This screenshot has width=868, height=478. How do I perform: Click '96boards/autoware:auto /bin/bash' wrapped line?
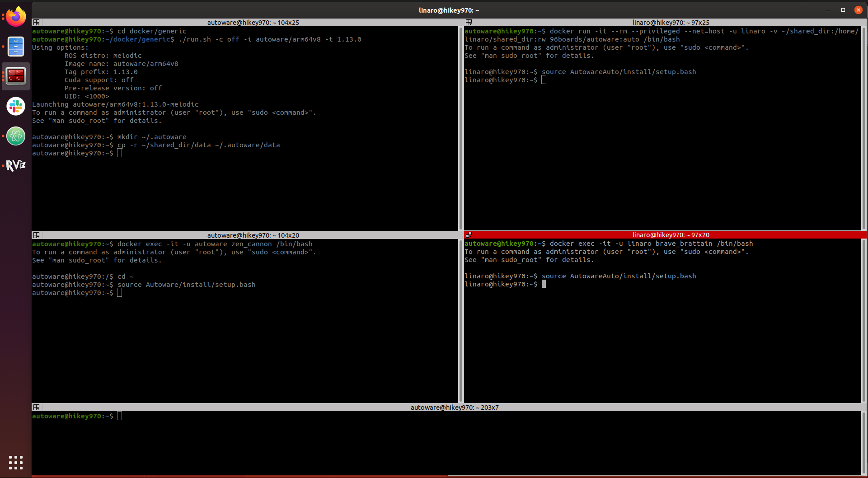tap(572, 39)
